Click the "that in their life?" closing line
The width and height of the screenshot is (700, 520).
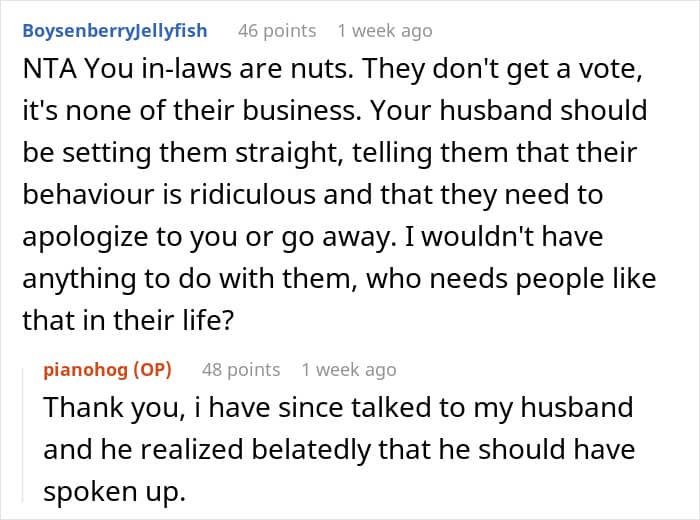(x=128, y=320)
